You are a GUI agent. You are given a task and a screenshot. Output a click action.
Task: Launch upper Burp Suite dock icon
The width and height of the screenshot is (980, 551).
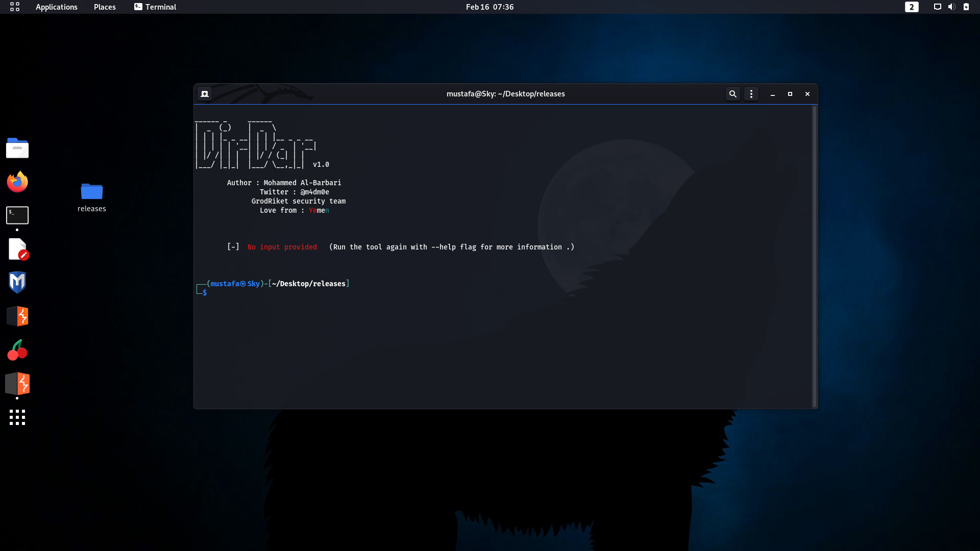[17, 316]
